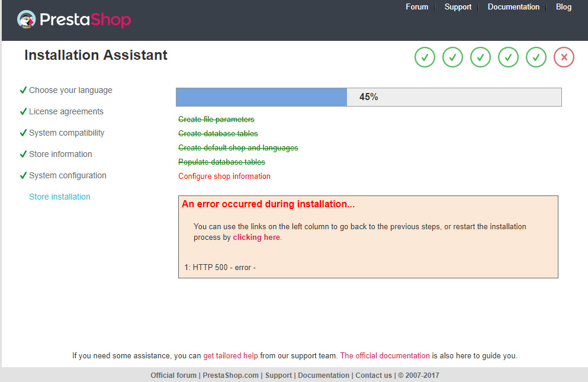Click the '1: HTTP 500 - error -' message
Screen dimensions: 588x382
(x=220, y=268)
